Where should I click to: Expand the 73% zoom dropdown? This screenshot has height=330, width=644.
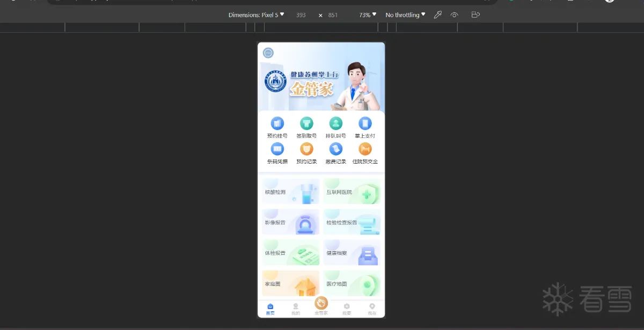pyautogui.click(x=368, y=15)
